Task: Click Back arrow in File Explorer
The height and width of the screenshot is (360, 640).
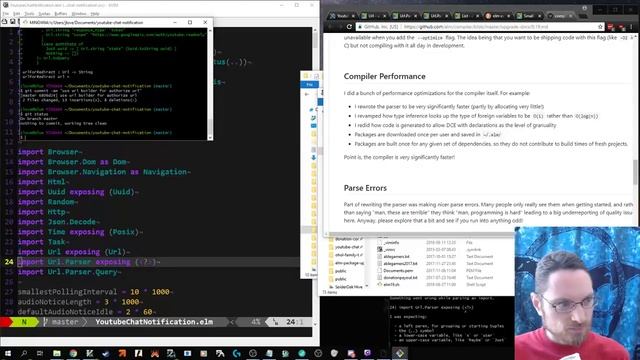Action: pyautogui.click(x=307, y=94)
